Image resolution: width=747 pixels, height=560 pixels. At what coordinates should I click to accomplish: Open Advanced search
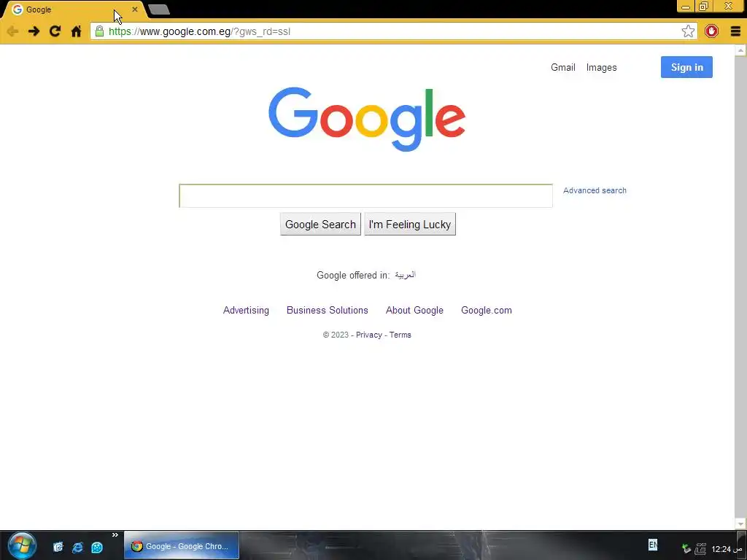(x=595, y=190)
